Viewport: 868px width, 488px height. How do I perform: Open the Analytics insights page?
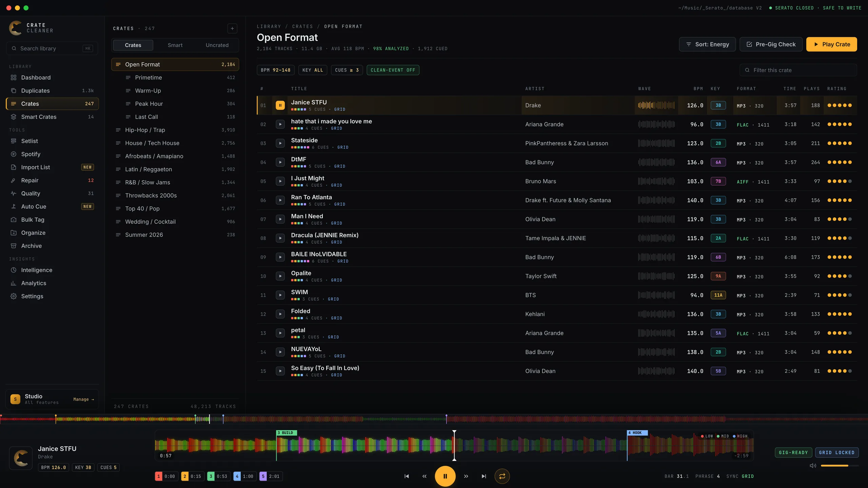(x=52, y=283)
